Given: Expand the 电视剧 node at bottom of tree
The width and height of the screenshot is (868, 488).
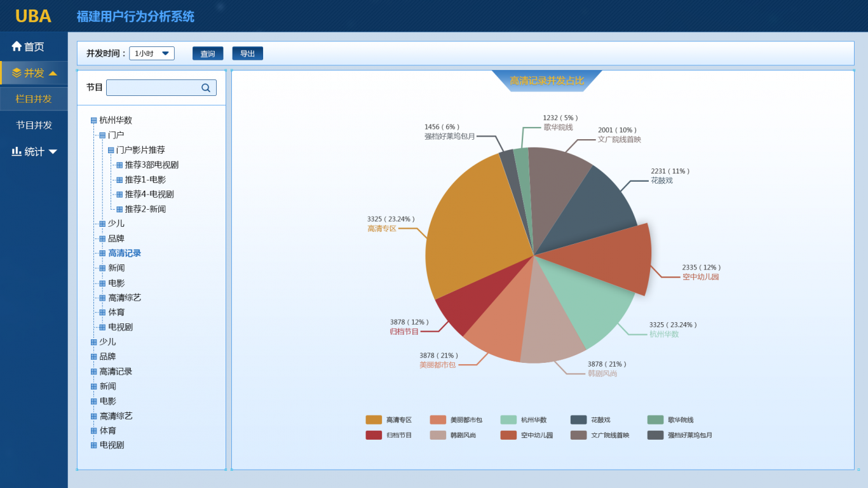Looking at the screenshot, I should click(x=94, y=445).
